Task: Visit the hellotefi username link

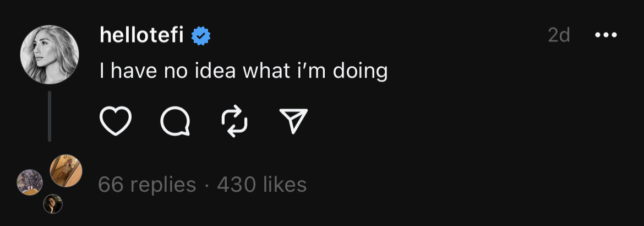Action: pyautogui.click(x=141, y=36)
